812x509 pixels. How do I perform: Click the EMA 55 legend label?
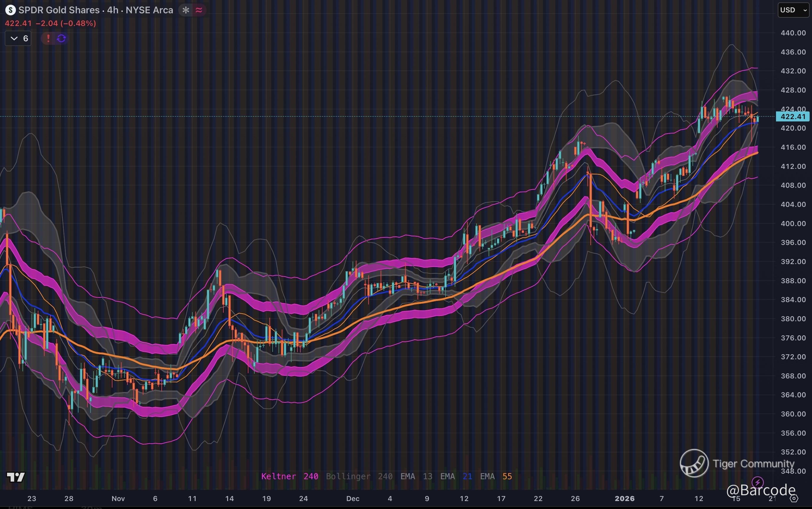[x=496, y=476]
